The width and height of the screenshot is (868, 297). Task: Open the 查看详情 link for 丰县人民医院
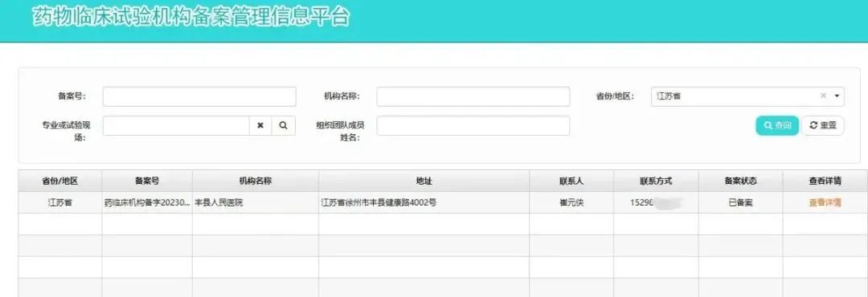(825, 202)
